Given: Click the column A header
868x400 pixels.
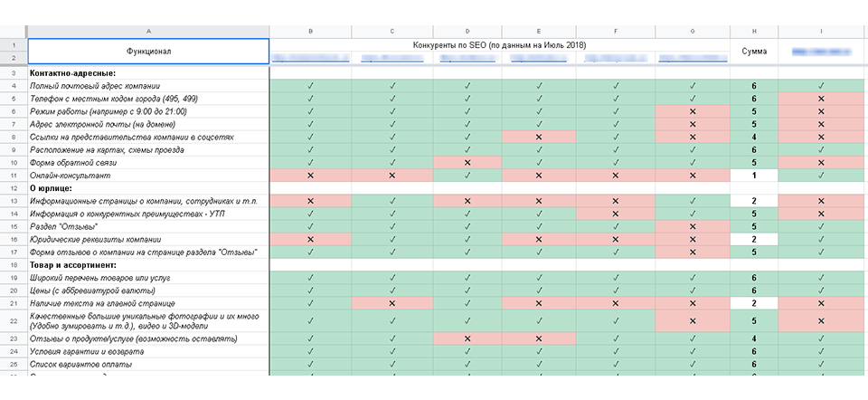Looking at the screenshot, I should [x=148, y=32].
